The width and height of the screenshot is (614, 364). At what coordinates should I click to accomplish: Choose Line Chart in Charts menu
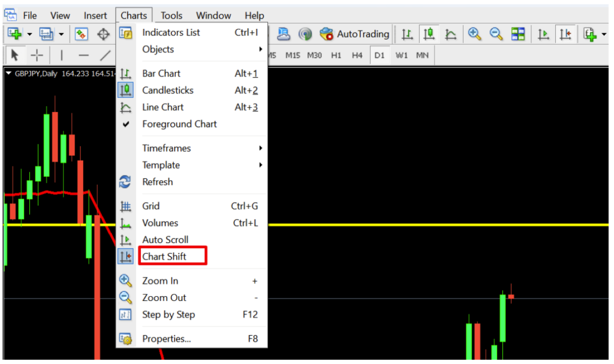tap(192, 107)
